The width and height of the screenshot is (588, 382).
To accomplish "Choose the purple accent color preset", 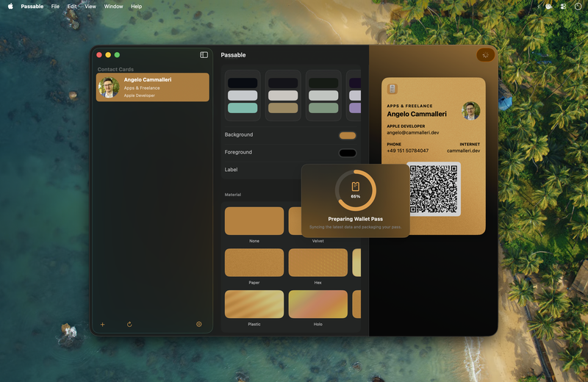I will pyautogui.click(x=354, y=95).
